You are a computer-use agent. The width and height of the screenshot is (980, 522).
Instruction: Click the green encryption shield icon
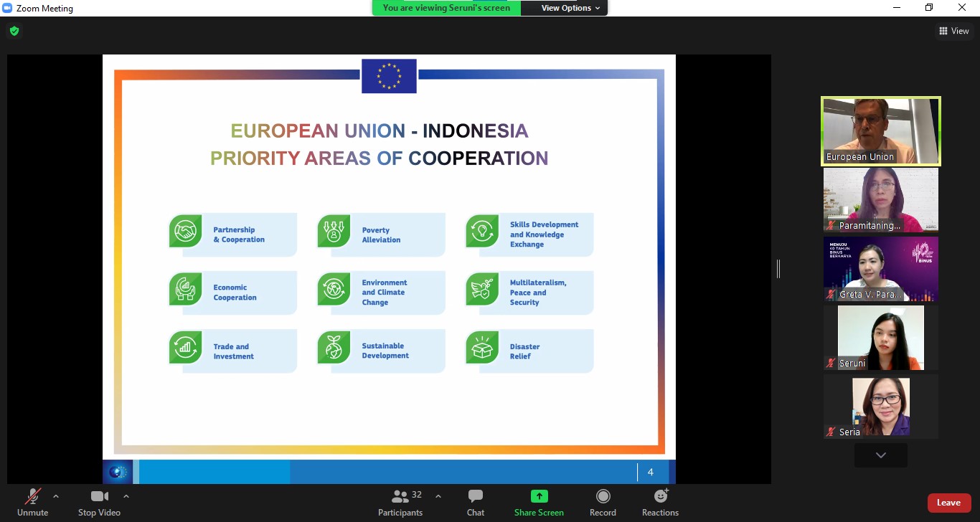(x=14, y=31)
